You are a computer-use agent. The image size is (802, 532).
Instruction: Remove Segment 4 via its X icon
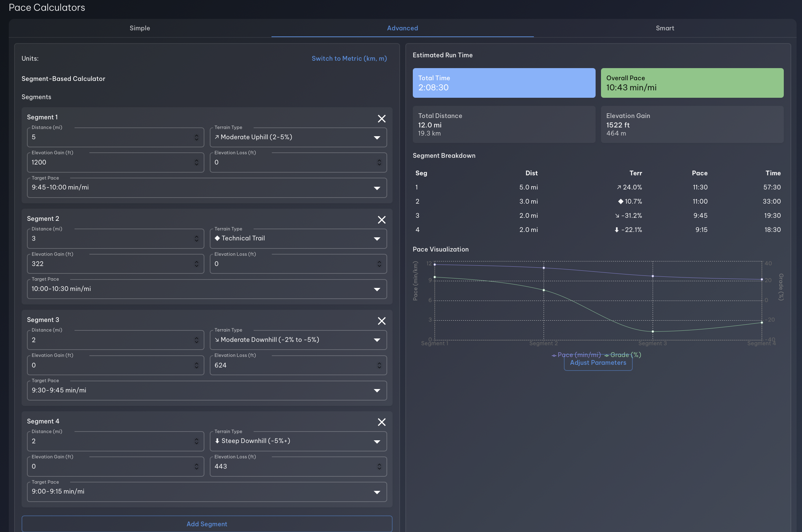click(x=381, y=422)
